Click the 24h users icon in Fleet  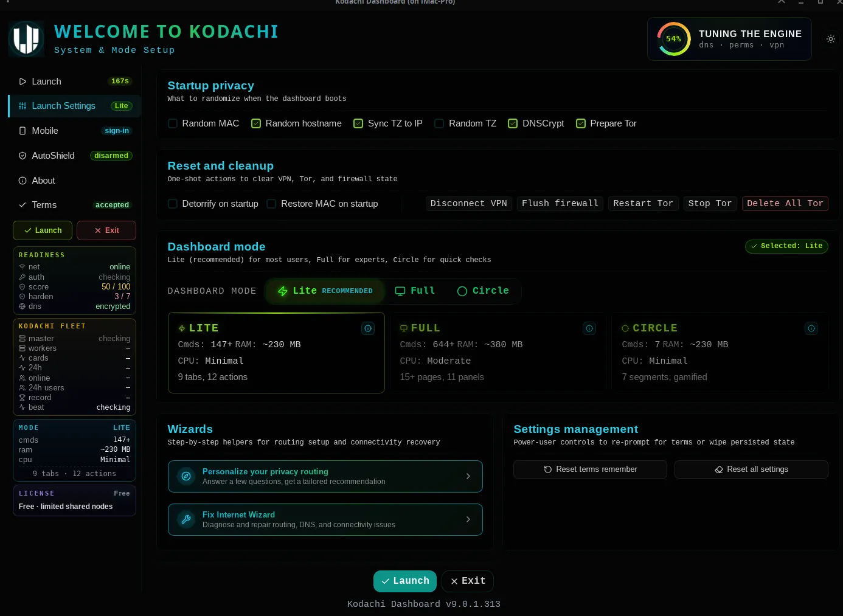[x=23, y=388]
